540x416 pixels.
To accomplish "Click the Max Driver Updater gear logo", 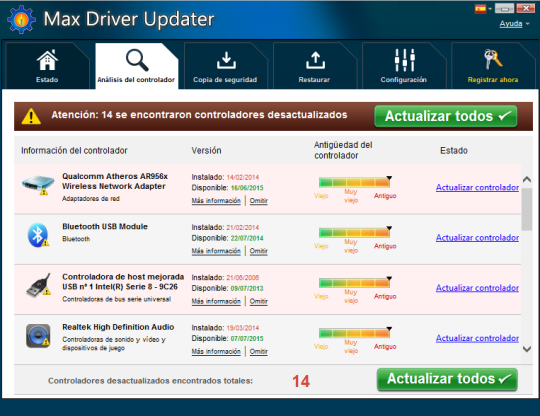I will 21,19.
